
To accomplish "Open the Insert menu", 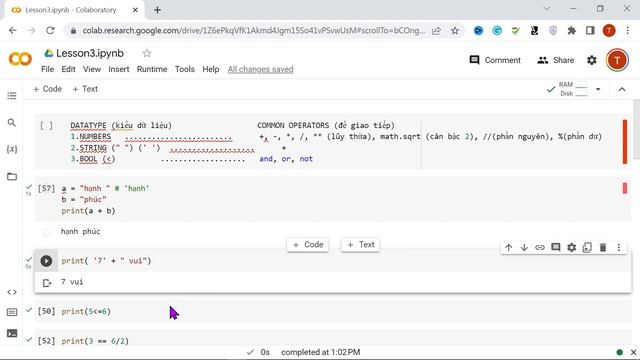I will tap(119, 69).
